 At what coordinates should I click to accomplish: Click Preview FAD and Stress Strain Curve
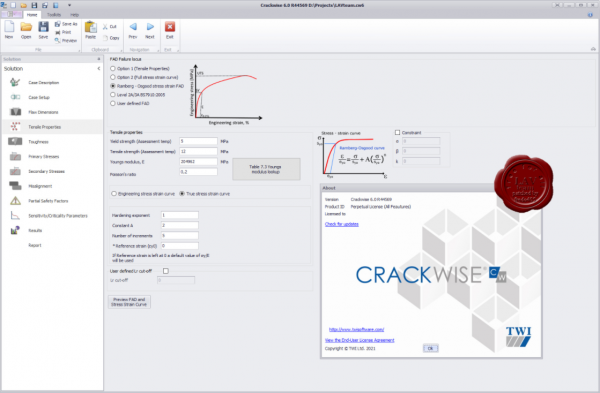(129, 302)
